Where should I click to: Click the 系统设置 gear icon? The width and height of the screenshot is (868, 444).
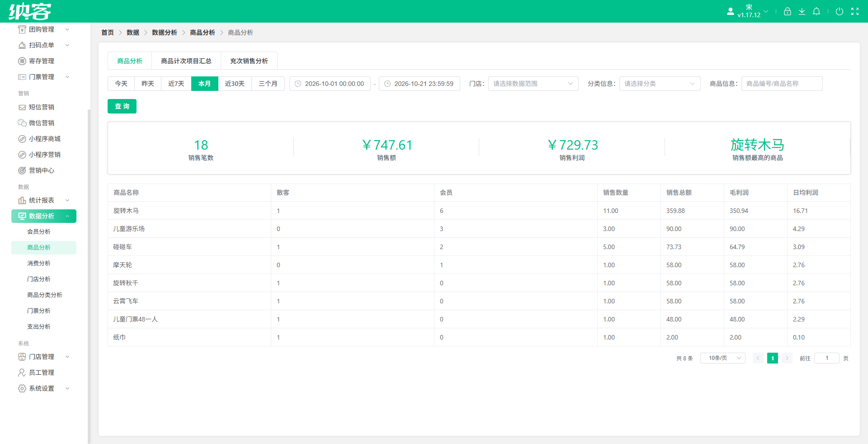22,388
